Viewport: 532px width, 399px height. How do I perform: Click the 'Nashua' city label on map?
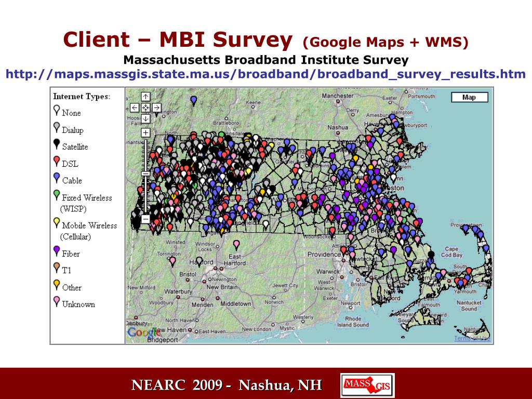click(338, 127)
